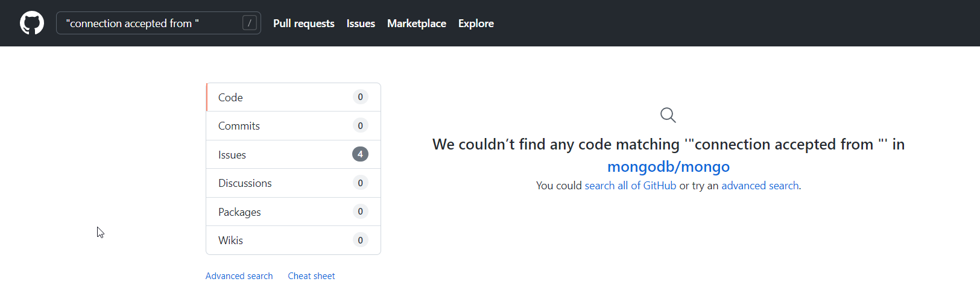
Task: Click the GitHub Octocat logo
Action: [x=32, y=24]
